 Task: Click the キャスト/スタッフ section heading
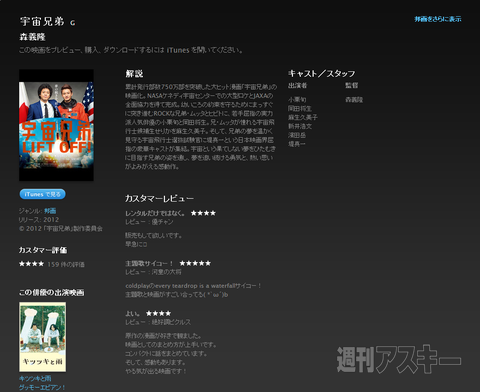[x=321, y=73]
